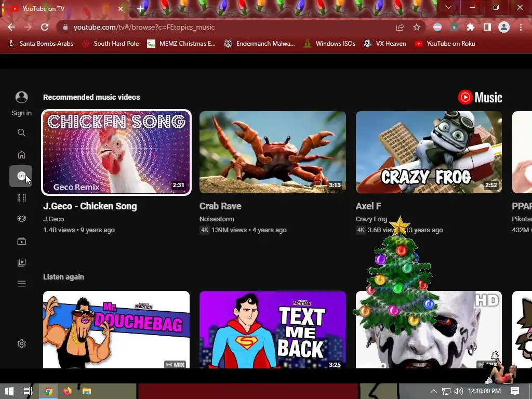This screenshot has width=532, height=399.
Task: Click the YouTube Music logo
Action: 480,97
